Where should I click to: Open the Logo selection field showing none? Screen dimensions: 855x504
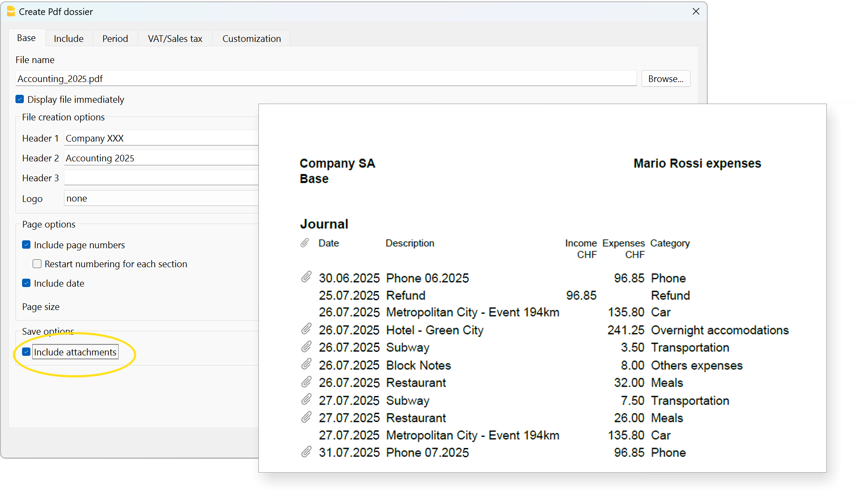[161, 198]
